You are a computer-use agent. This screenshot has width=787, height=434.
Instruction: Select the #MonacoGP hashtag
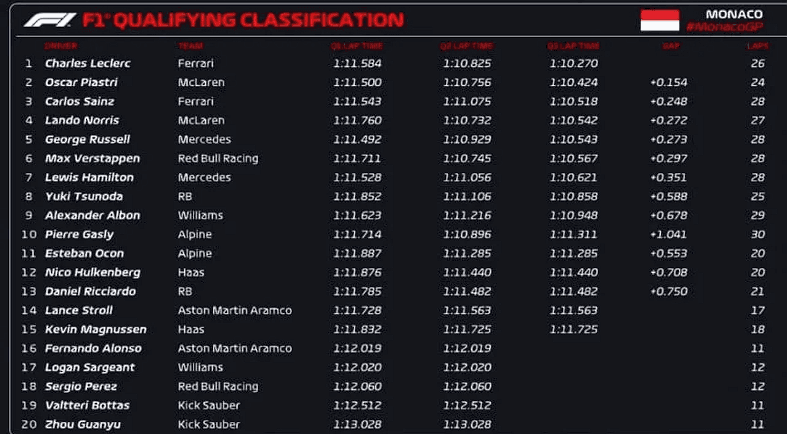click(725, 27)
